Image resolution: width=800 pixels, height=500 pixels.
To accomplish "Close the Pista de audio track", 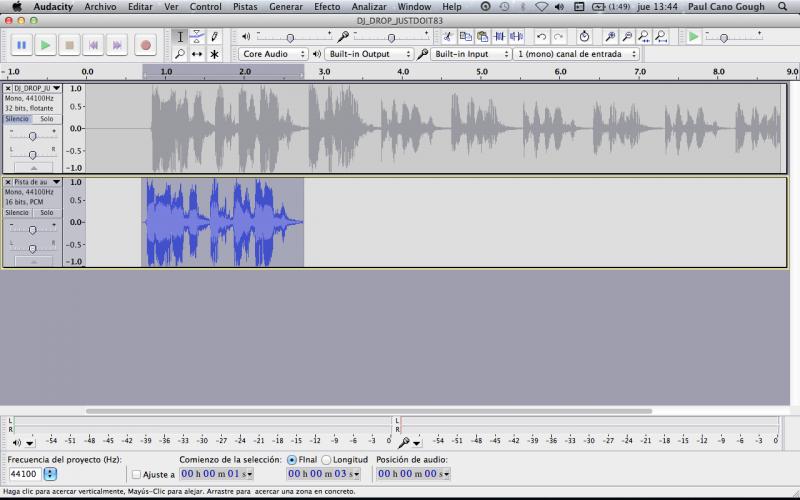I will click(8, 182).
